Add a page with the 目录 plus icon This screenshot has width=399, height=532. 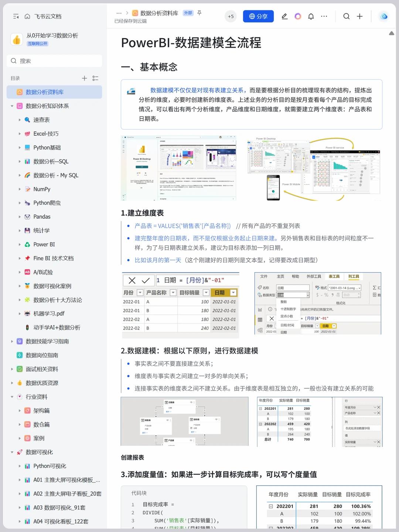click(x=84, y=78)
